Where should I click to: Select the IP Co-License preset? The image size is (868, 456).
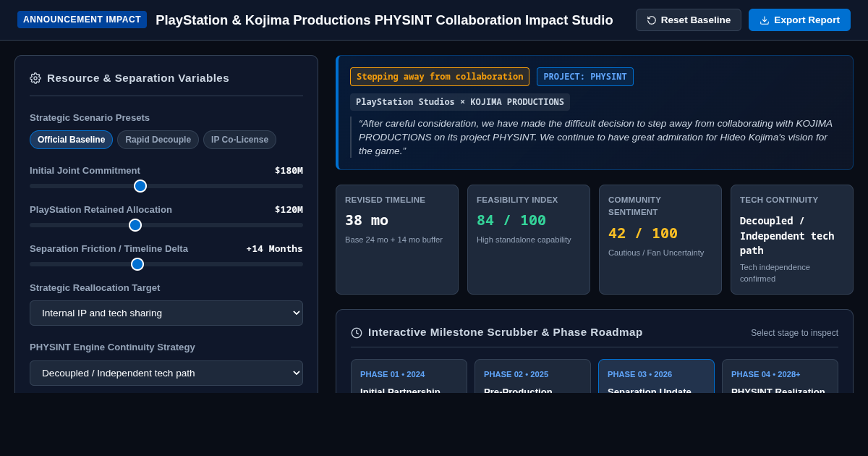click(x=239, y=140)
